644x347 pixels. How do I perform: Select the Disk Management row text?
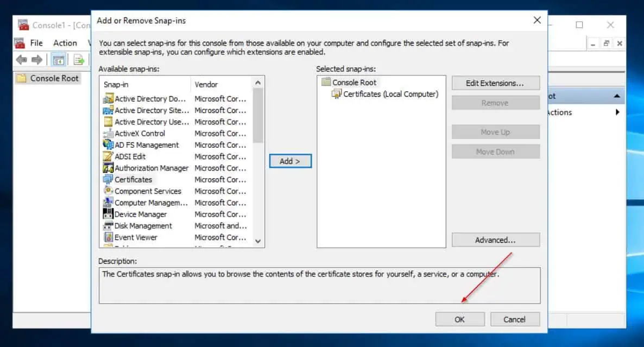pos(143,225)
